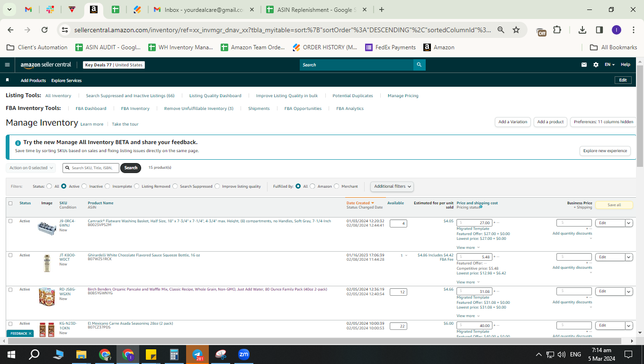This screenshot has height=364, width=644.
Task: Open Telegram from the taskbar
Action: [x=197, y=355]
